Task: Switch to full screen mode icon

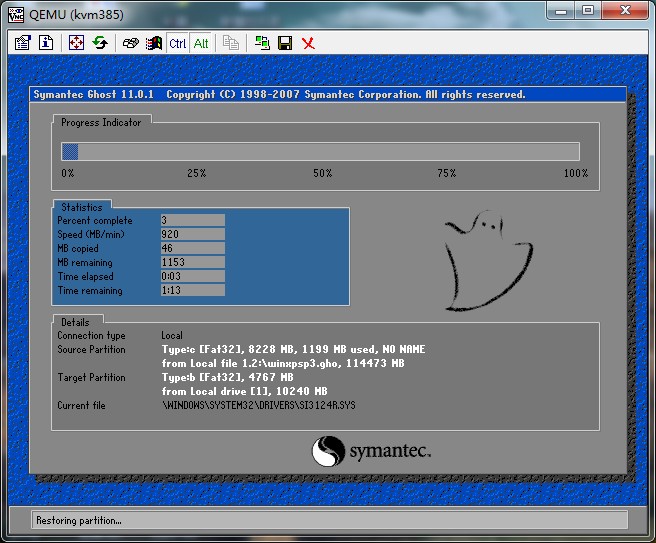Action: 76,43
